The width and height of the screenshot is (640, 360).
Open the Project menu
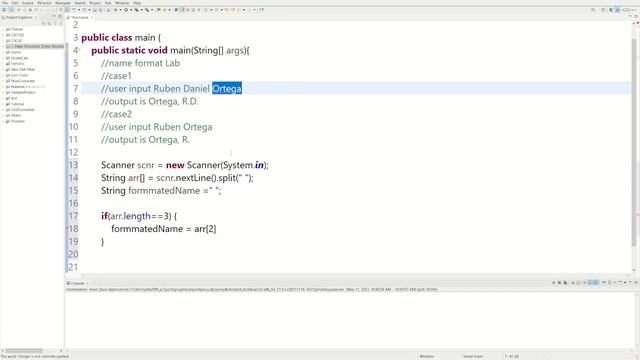(95, 3)
